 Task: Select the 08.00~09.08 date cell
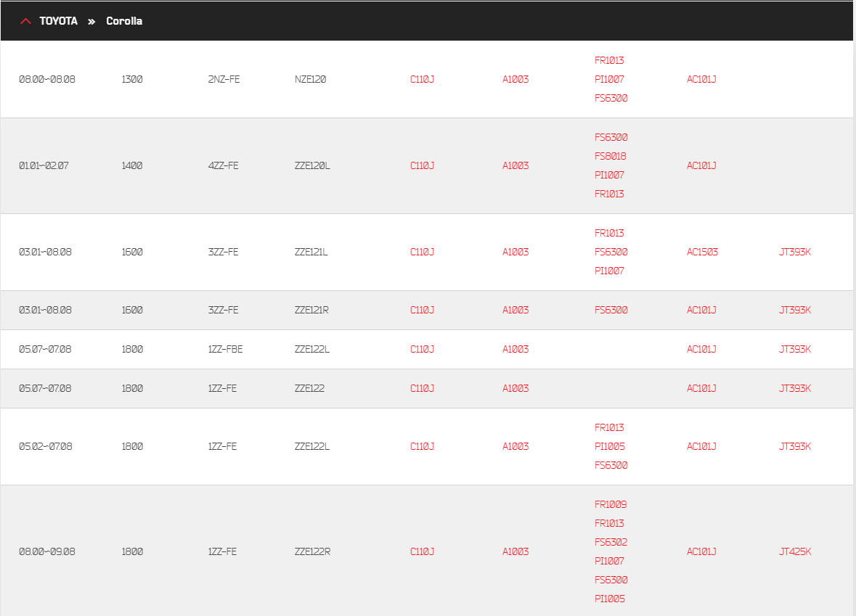click(x=47, y=552)
